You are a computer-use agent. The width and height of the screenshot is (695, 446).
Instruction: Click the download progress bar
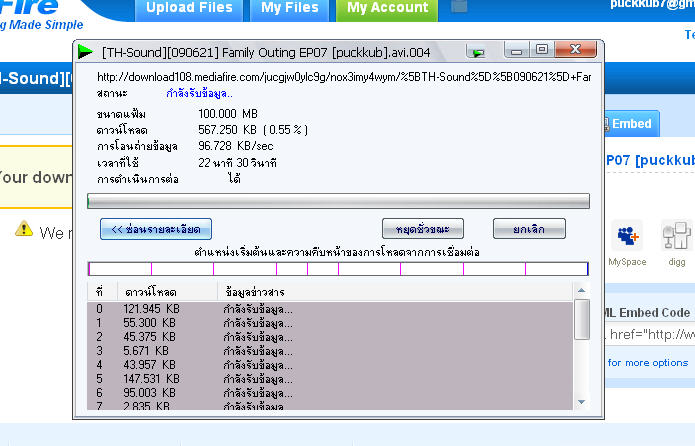(339, 201)
